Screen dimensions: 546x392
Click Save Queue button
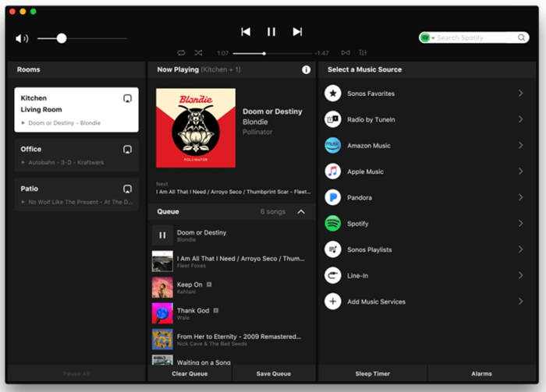tap(274, 374)
